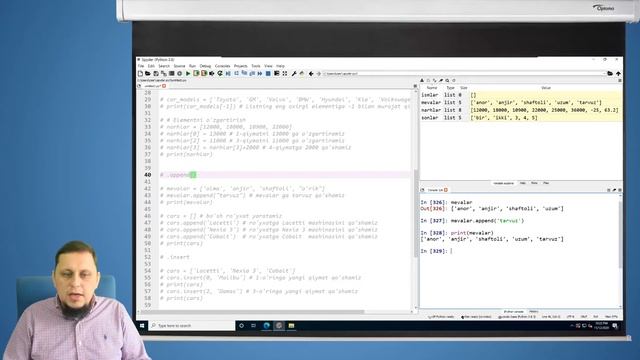Viewport: 640px width, 360px height.
Task: Open the Edit menu
Action: point(151,66)
